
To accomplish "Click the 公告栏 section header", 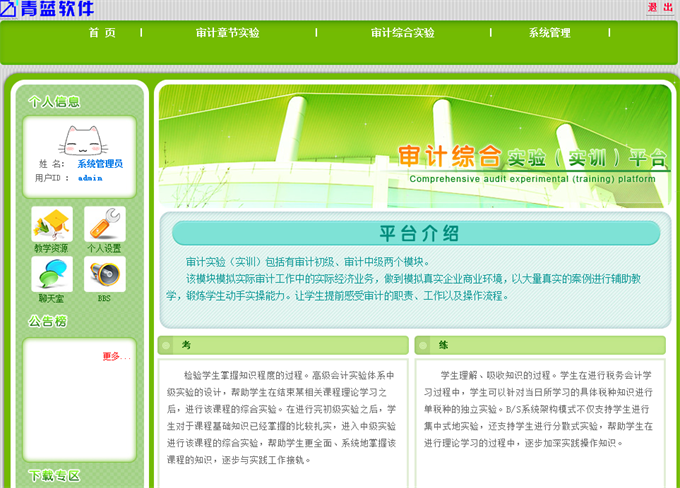I will [x=48, y=321].
